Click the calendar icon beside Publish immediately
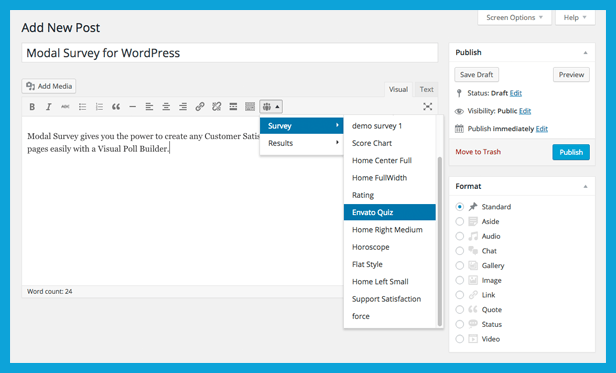The height and width of the screenshot is (373, 616). click(x=459, y=129)
